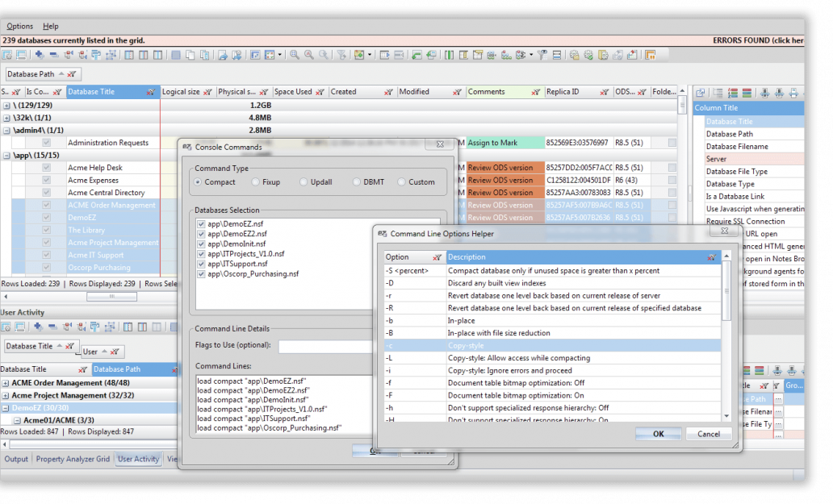Click the green columns icon in top toolbar

coord(450,55)
